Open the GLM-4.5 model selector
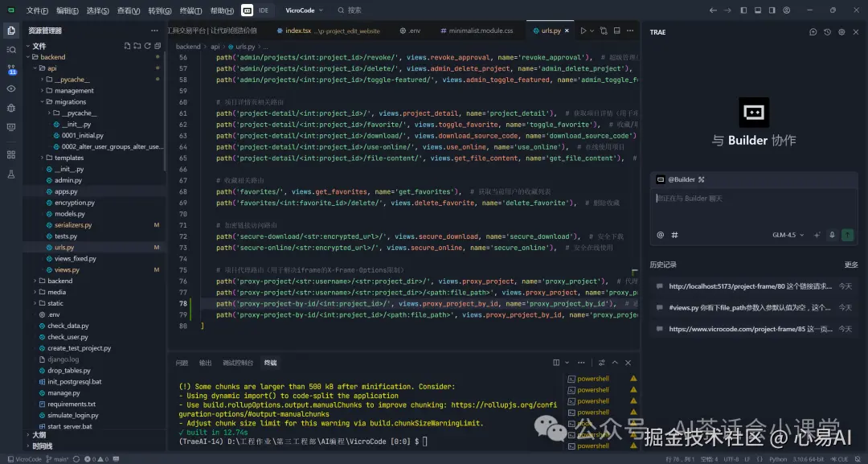 click(788, 235)
